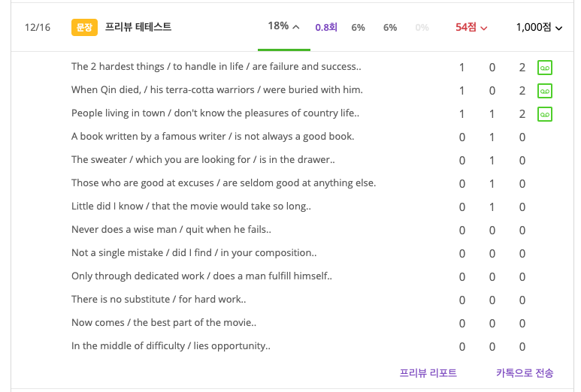Image resolution: width=581 pixels, height=392 pixels.
Task: Select sentence 'Little did I know'
Action: (x=191, y=207)
